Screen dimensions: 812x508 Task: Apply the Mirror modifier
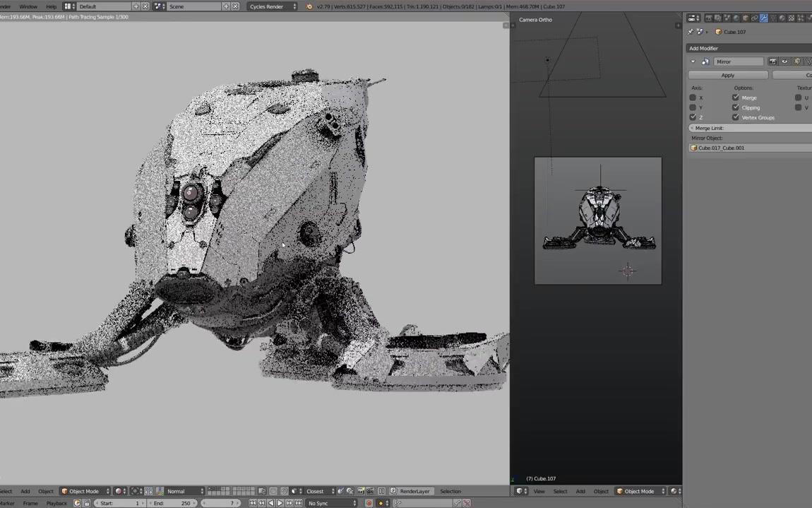728,75
